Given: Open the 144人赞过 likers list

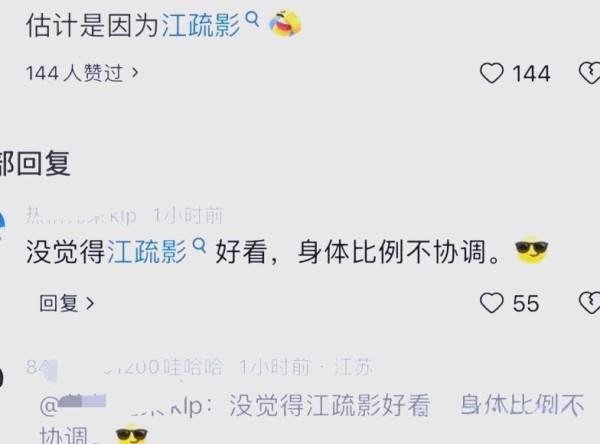Looking at the screenshot, I should click(x=82, y=73).
